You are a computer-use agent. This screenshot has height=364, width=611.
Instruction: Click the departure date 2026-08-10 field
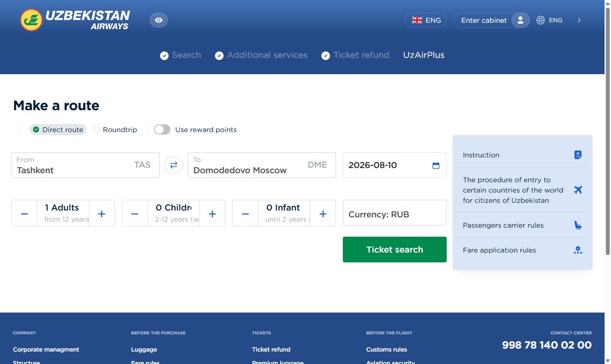click(395, 165)
